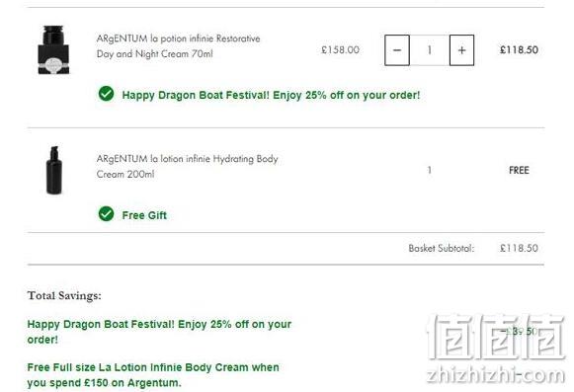Increase quantity with the plus button
Viewport: 574px width, 392px height.
point(461,50)
